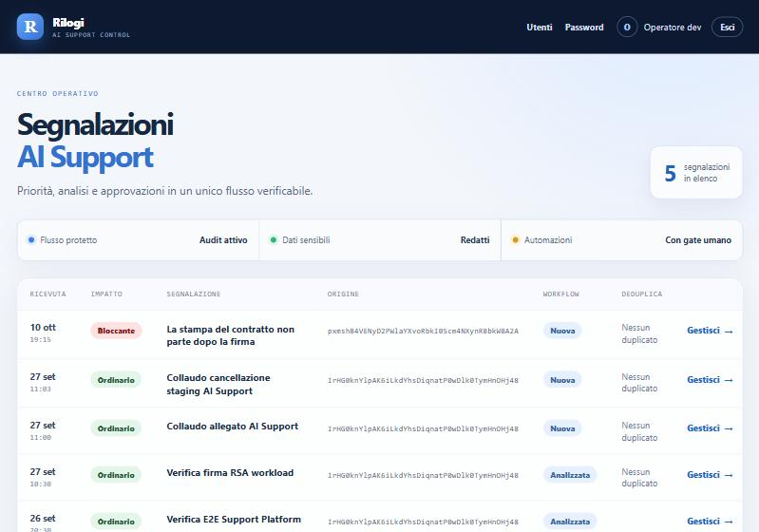Click the Esci logout button
This screenshot has height=532, width=759.
tap(727, 28)
